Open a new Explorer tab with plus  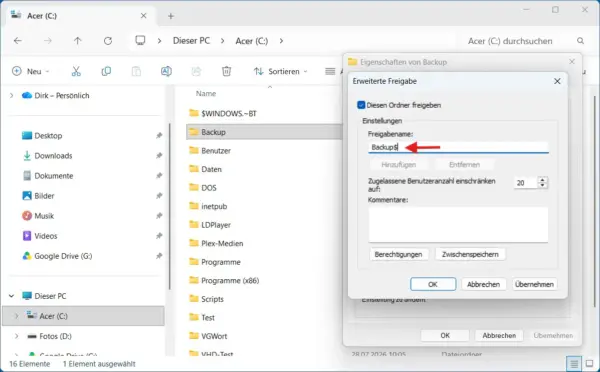pos(171,16)
